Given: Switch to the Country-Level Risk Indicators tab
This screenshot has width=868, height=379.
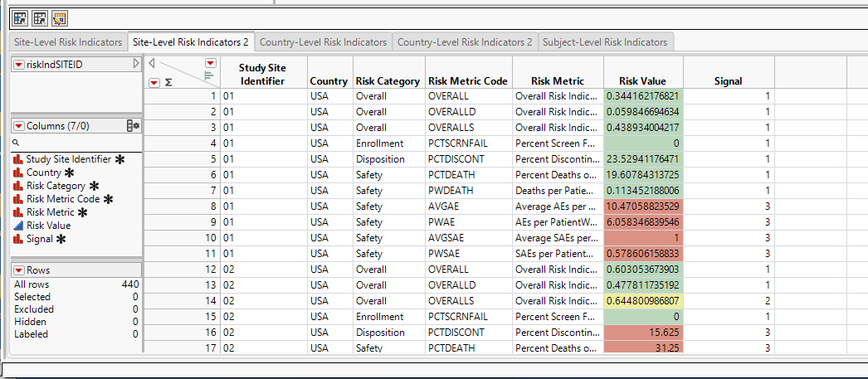Looking at the screenshot, I should (323, 41).
